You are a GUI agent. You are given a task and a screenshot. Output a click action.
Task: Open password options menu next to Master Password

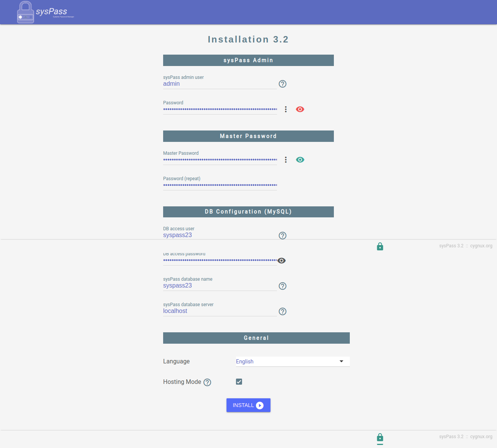[x=286, y=159]
